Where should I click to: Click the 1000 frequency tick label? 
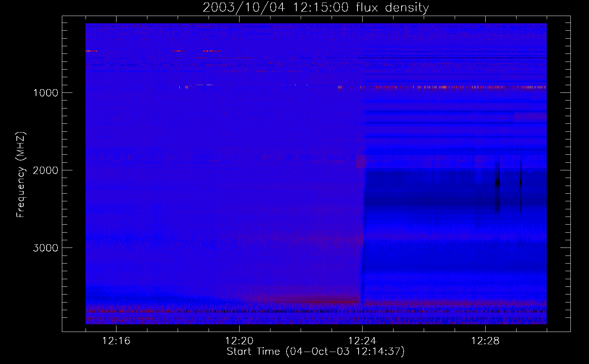tap(46, 93)
